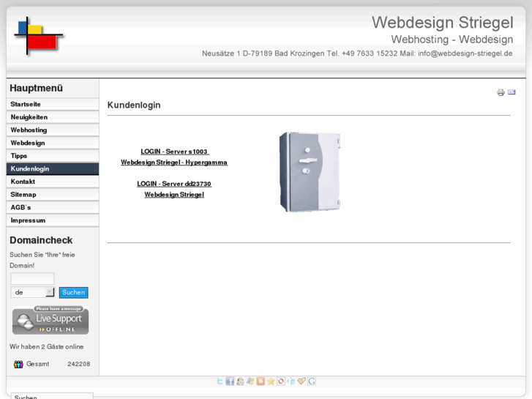Select the Webhosting menu item
Viewport: 532px width, 399px height.
(x=53, y=130)
